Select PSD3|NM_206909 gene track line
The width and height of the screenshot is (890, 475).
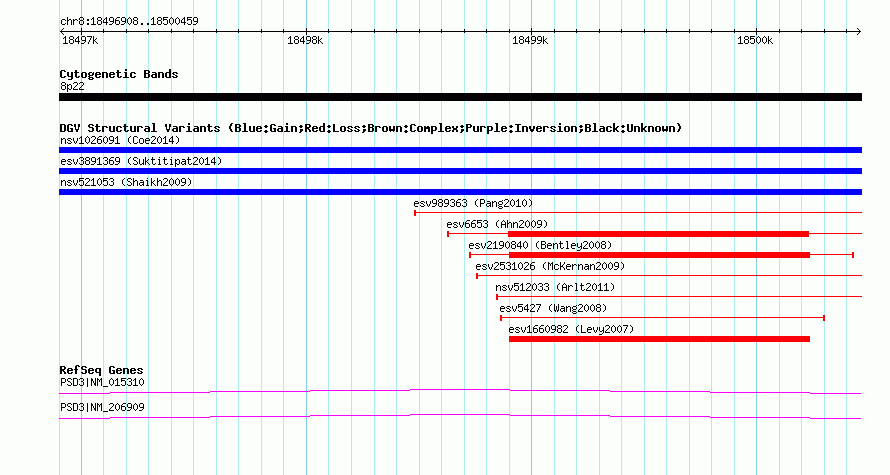point(460,417)
